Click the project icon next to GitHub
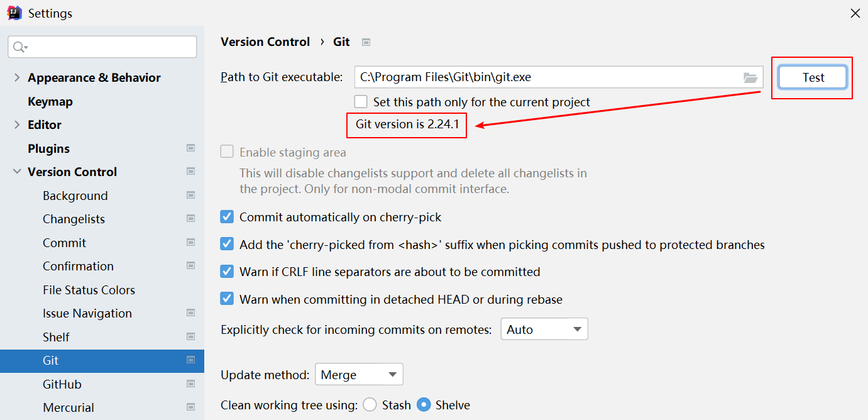The width and height of the screenshot is (868, 420). [x=190, y=384]
